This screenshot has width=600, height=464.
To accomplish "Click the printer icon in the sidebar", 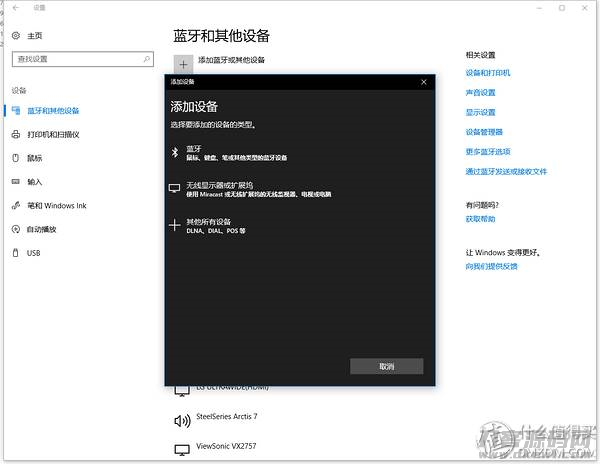I will (16, 134).
